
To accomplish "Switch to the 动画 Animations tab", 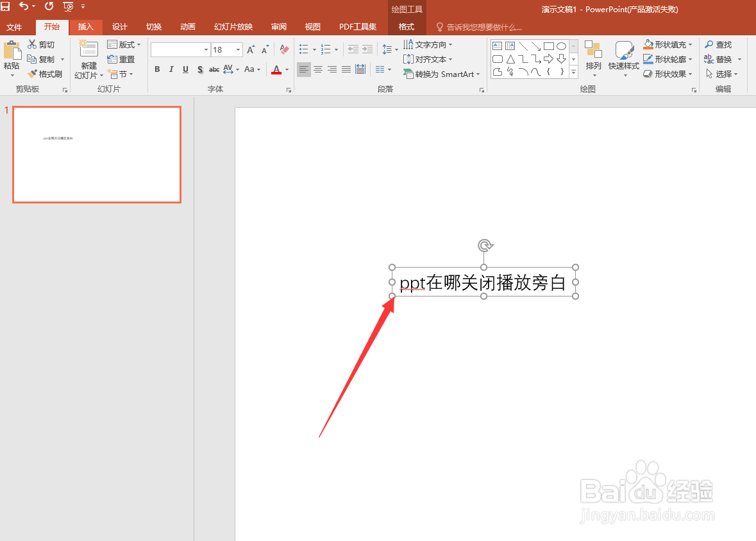I will coord(187,27).
